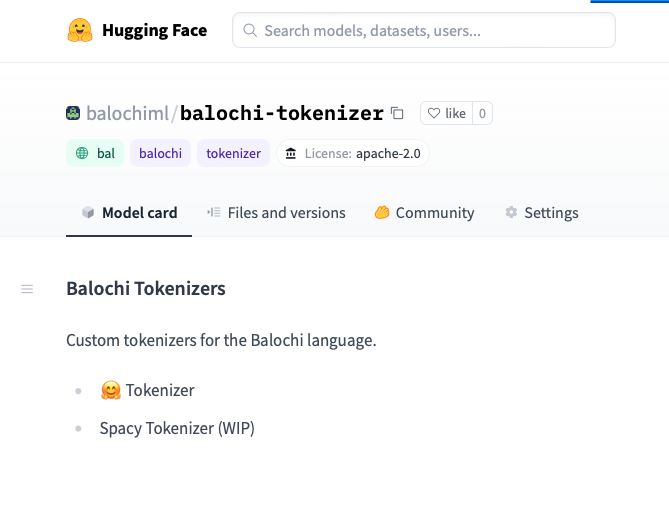Click the globe icon in bal tag
This screenshot has width=669, height=511.
(x=82, y=153)
